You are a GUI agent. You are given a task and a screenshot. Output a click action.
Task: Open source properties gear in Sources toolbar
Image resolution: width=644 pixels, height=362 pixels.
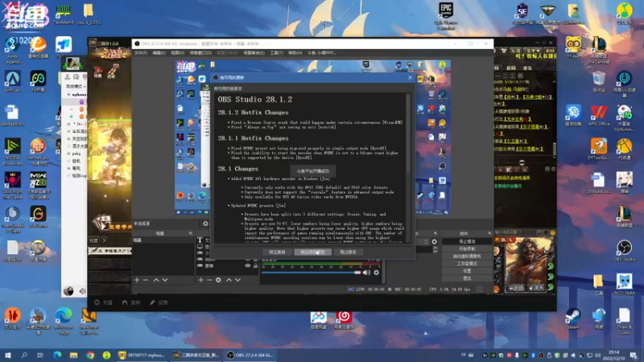[x=218, y=280]
